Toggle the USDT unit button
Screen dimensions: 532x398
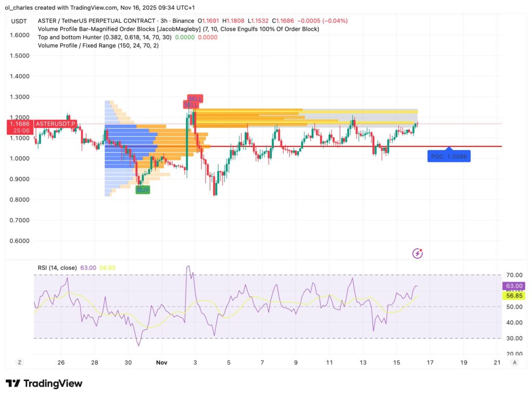tap(19, 21)
